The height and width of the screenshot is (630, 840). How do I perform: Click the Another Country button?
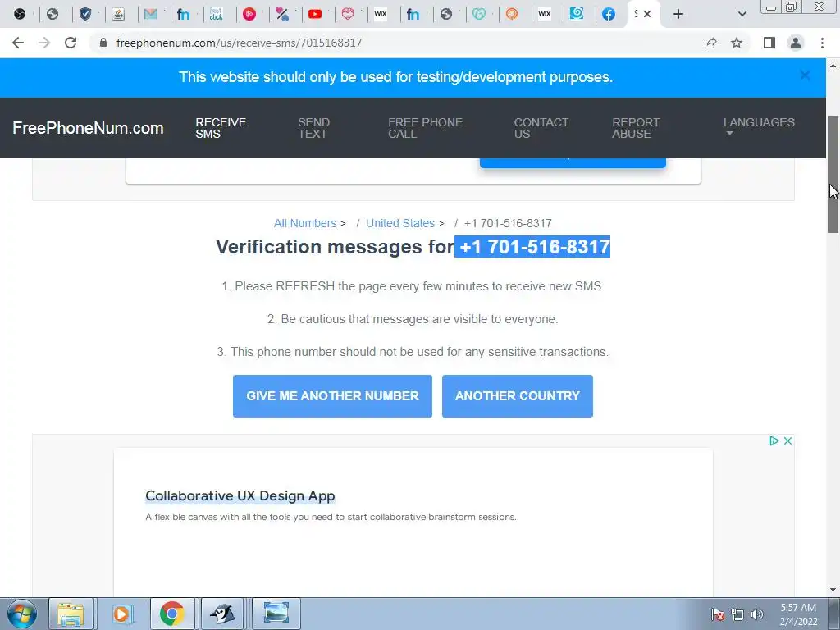[x=518, y=396]
